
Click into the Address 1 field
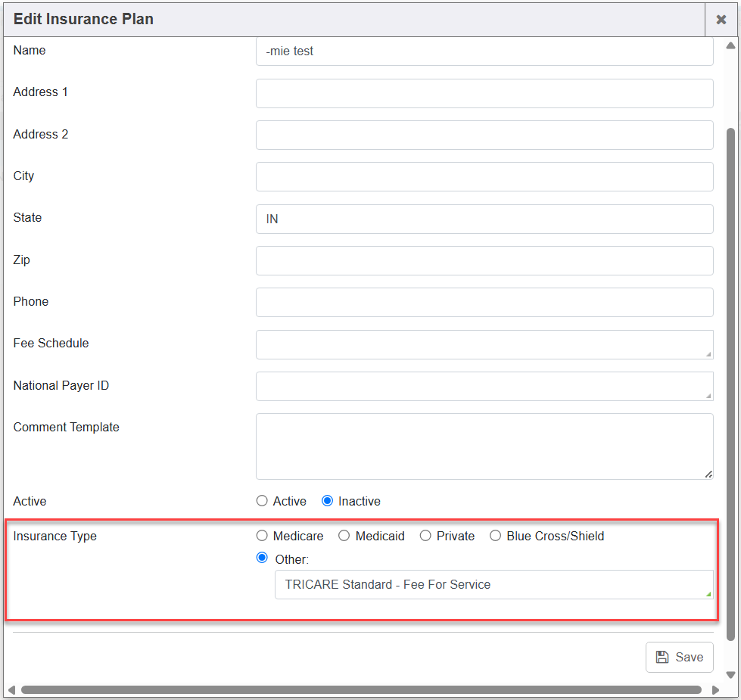[x=484, y=94]
